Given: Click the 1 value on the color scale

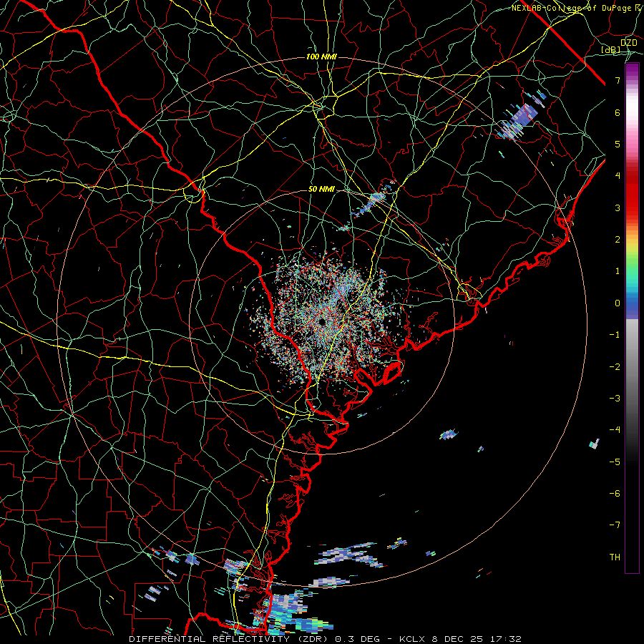Looking at the screenshot, I should click(618, 271).
